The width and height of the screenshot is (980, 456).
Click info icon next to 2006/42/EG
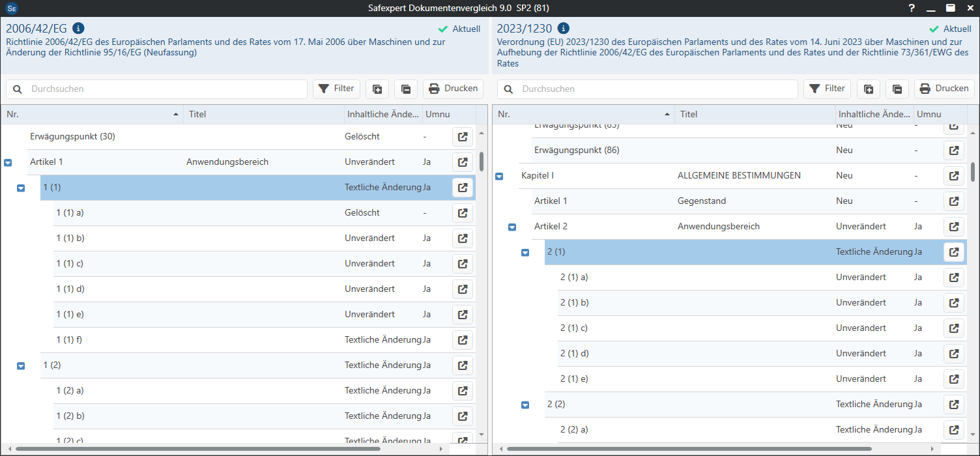(x=78, y=29)
